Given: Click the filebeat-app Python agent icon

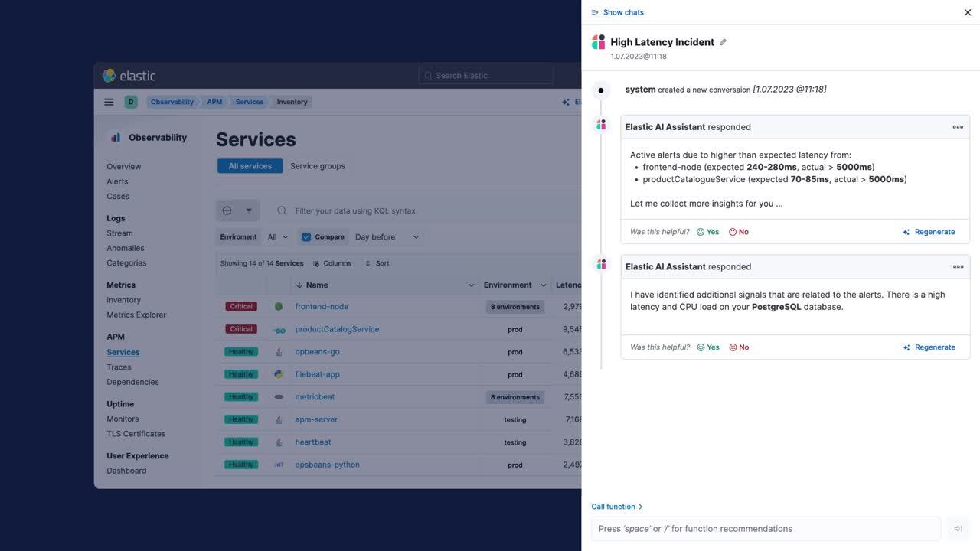Looking at the screenshot, I should pos(279,374).
